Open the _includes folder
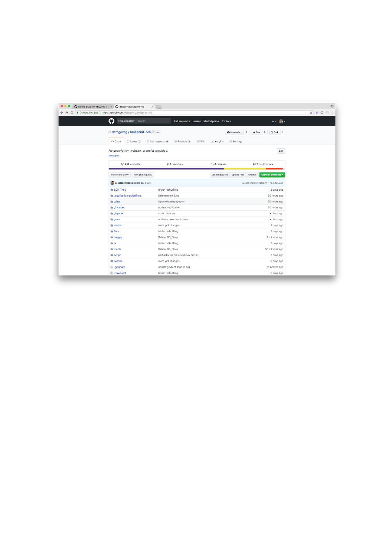 click(119, 207)
